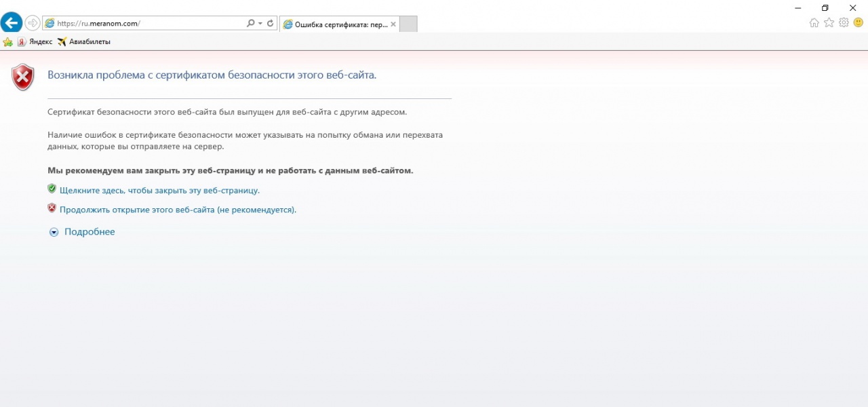Viewport: 868px width, 407px height.
Task: Click link to close this web page
Action: 159,191
